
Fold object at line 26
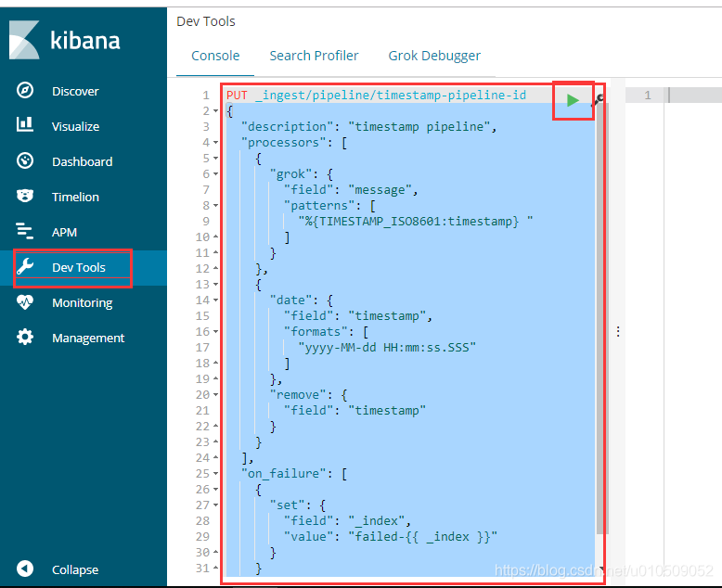point(215,490)
